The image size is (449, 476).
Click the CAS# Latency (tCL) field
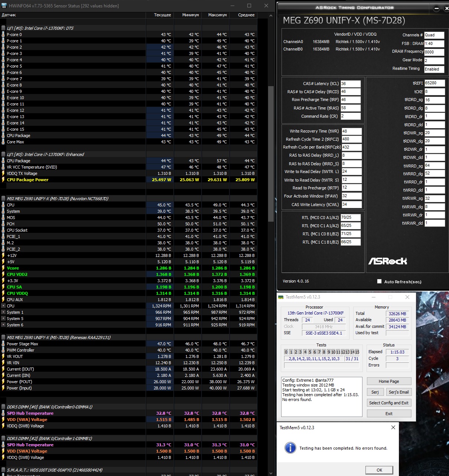tap(351, 84)
